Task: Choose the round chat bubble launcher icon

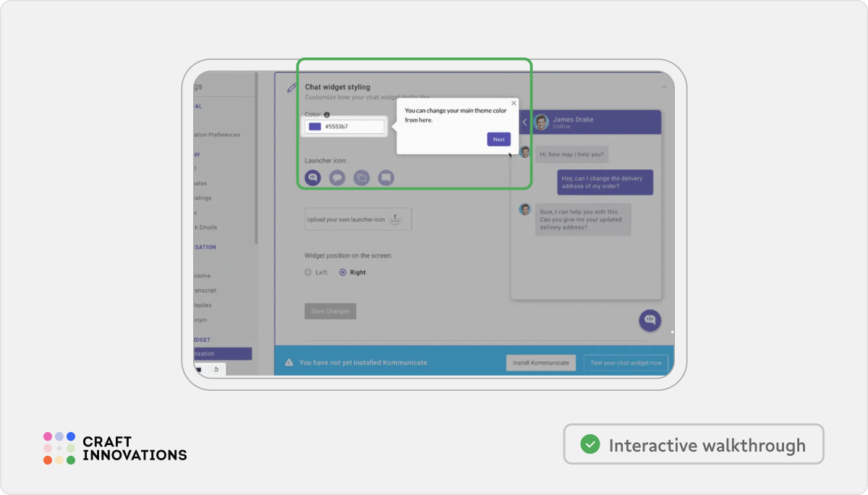Action: (x=337, y=177)
